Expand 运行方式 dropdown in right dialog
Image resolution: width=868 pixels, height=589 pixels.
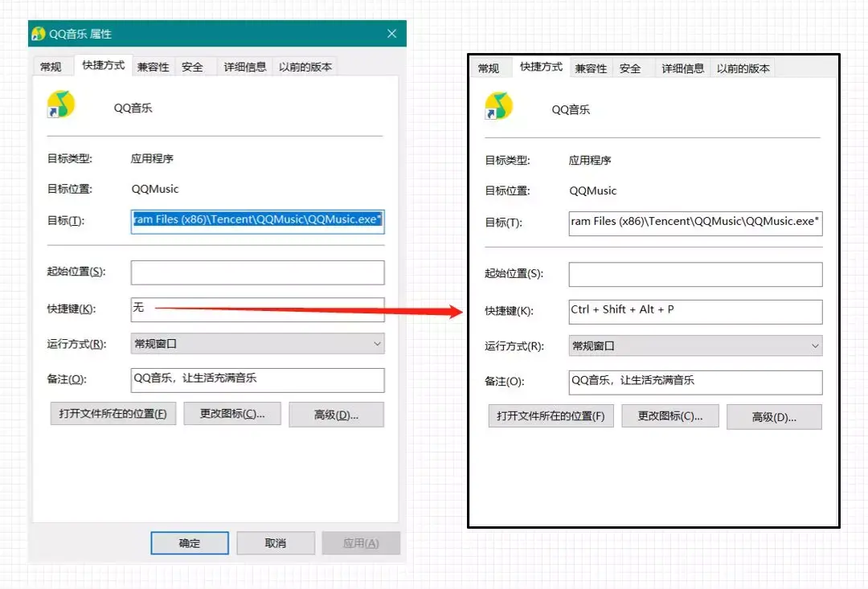click(x=695, y=346)
